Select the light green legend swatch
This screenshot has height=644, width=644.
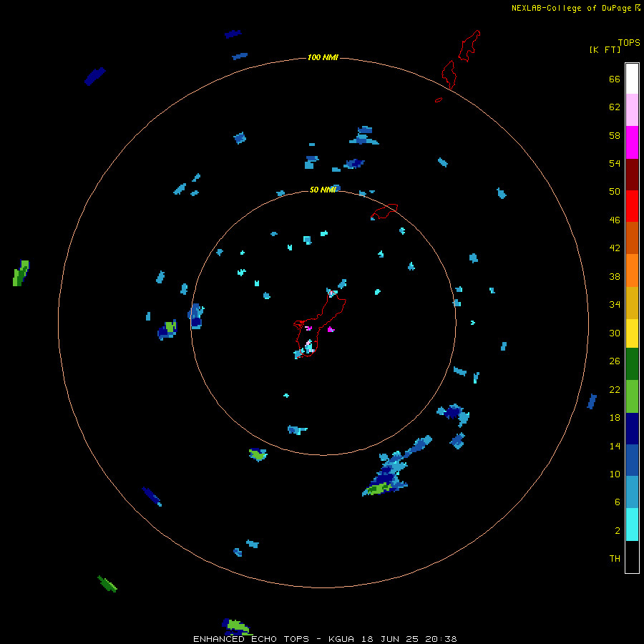632,396
